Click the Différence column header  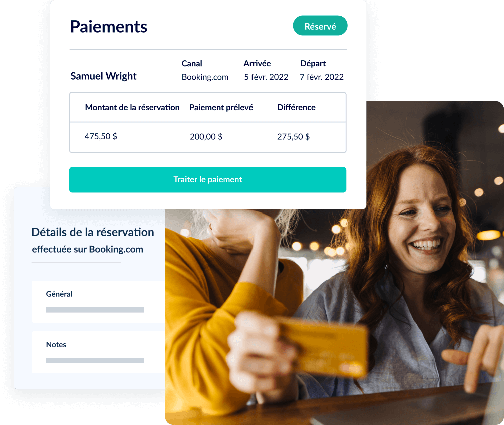(296, 107)
